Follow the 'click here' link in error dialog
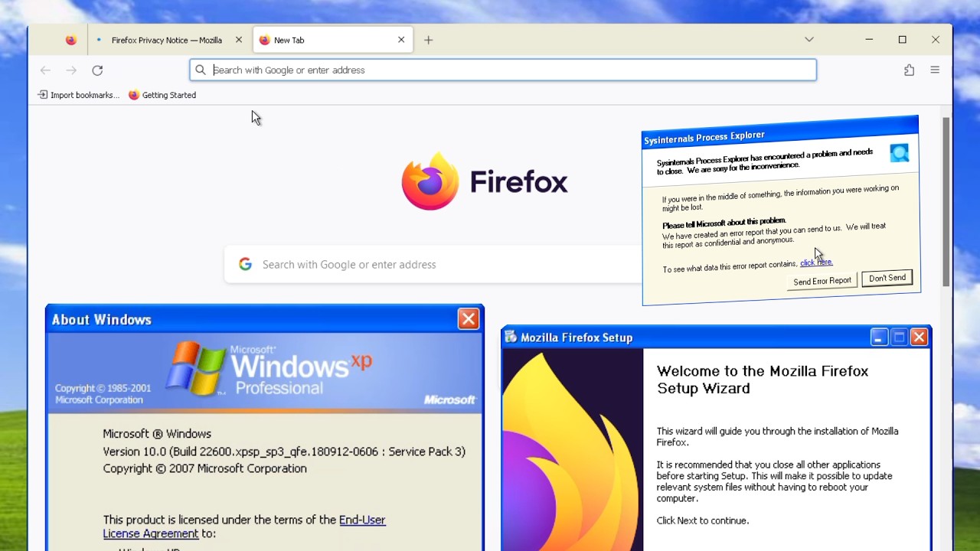Viewport: 980px width, 551px height. (x=816, y=262)
